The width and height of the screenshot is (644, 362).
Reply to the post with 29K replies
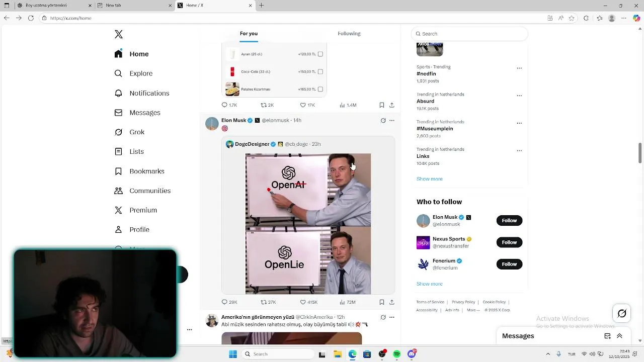point(229,302)
